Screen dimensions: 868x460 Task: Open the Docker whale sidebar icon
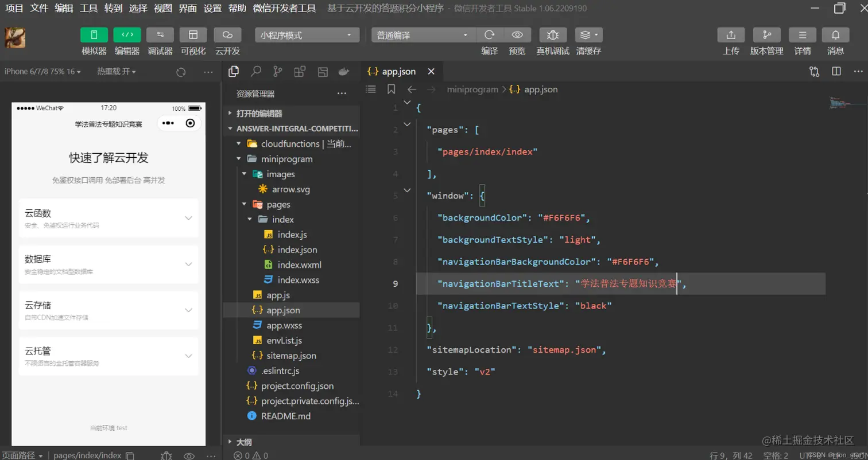[344, 72]
